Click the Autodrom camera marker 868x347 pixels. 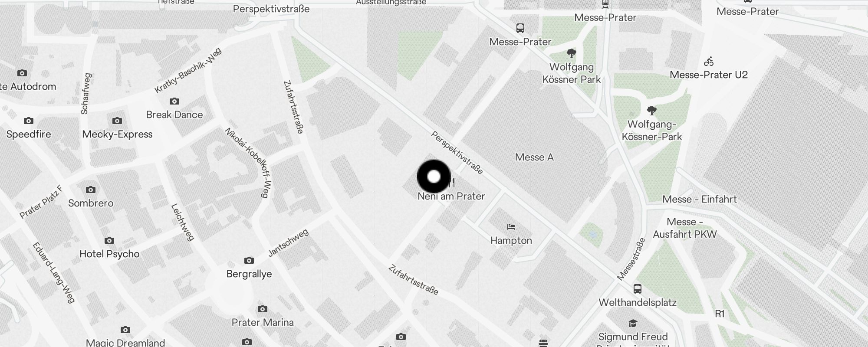22,73
